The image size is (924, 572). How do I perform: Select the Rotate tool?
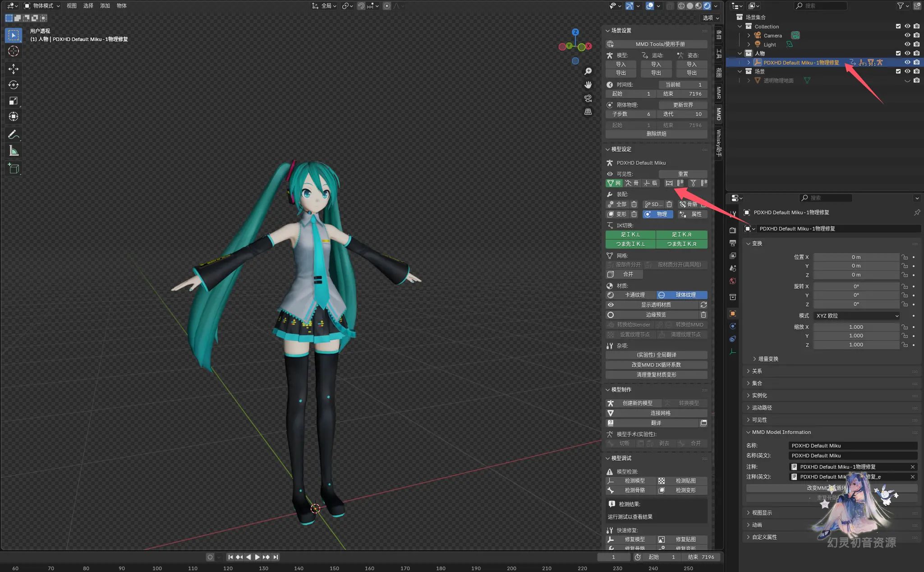[x=13, y=85]
